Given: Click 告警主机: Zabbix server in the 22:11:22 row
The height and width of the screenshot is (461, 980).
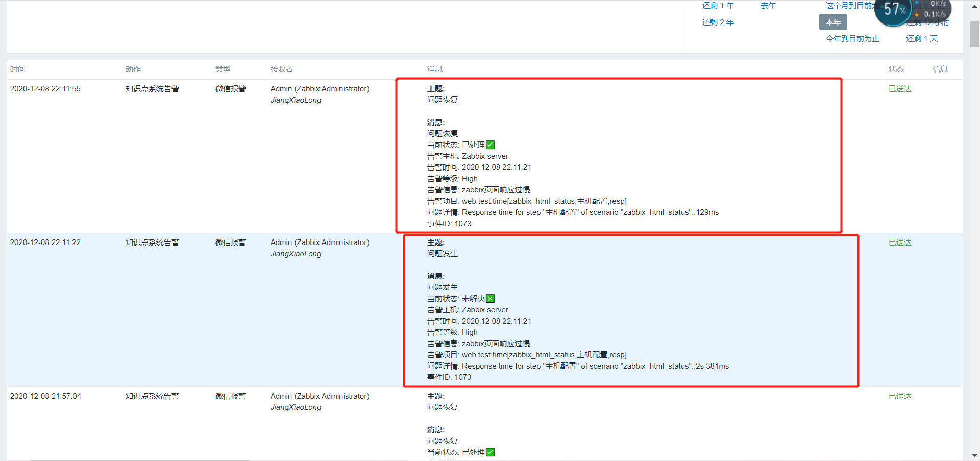Looking at the screenshot, I should [x=468, y=310].
